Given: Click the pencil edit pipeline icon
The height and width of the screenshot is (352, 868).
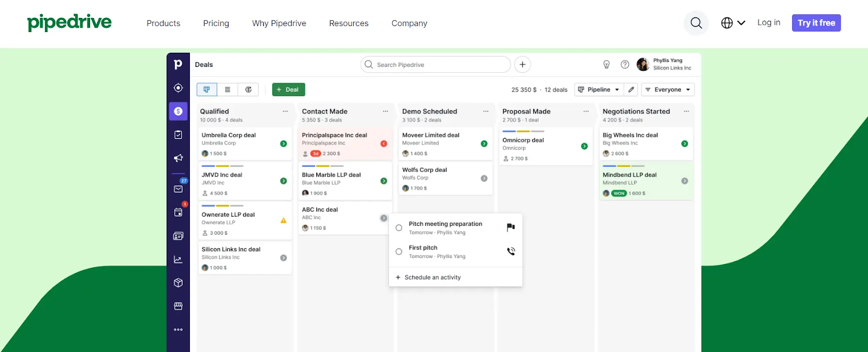Looking at the screenshot, I should pyautogui.click(x=631, y=90).
